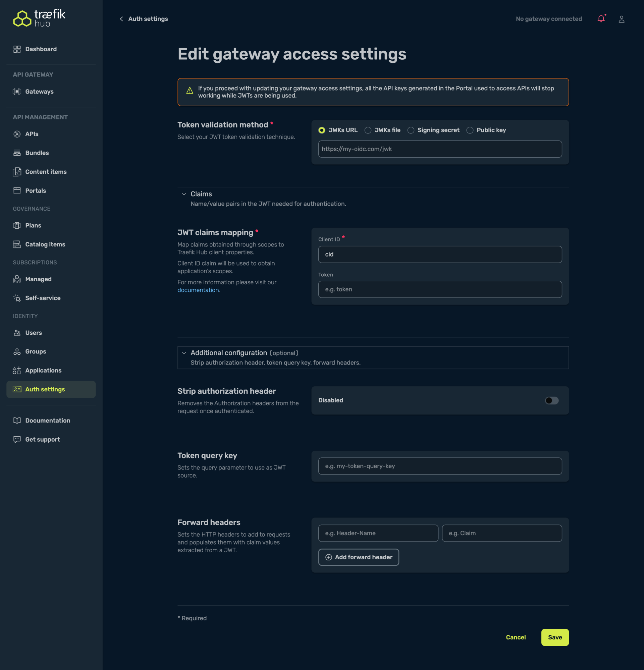The width and height of the screenshot is (644, 670).
Task: Open Get support link in sidebar
Action: point(51,440)
